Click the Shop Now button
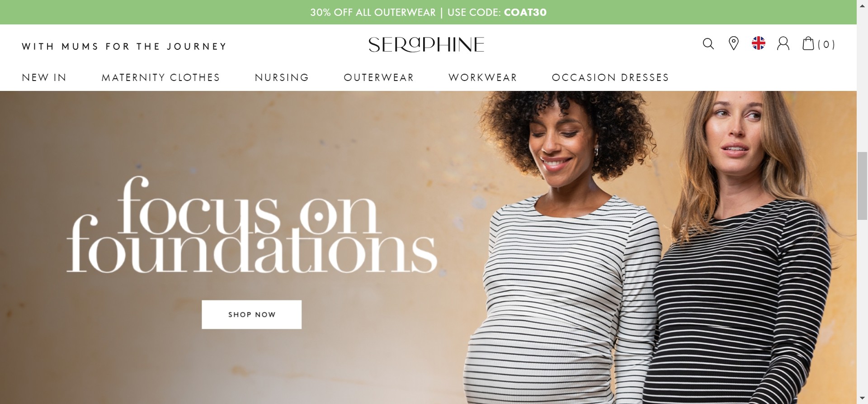 (x=251, y=314)
